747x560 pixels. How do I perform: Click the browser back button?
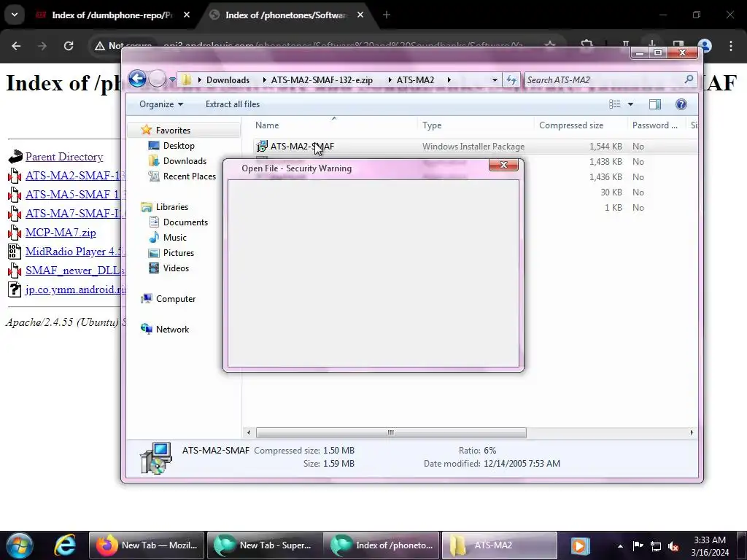16,46
